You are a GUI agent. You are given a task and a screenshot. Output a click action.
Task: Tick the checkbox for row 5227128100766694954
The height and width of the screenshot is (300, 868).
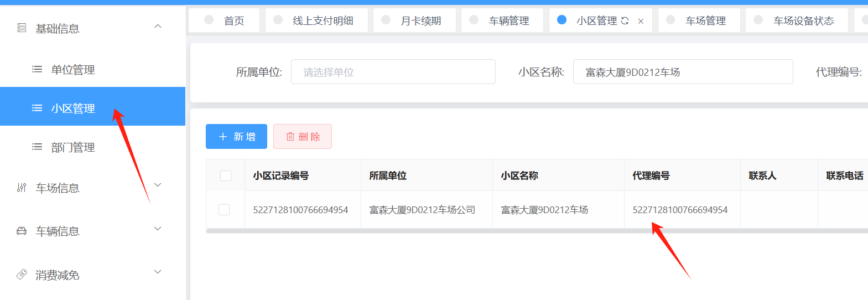pyautogui.click(x=224, y=210)
